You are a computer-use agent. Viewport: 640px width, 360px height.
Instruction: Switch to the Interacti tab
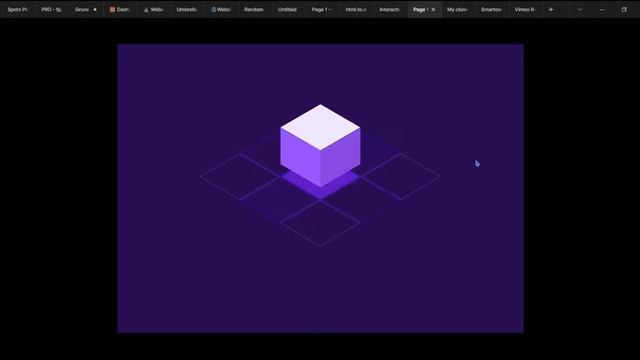tap(389, 9)
